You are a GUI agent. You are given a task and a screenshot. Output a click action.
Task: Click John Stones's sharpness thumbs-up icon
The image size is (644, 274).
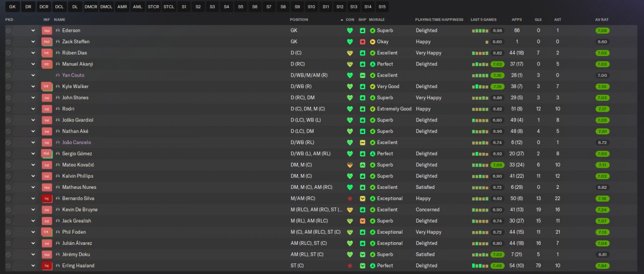362,98
